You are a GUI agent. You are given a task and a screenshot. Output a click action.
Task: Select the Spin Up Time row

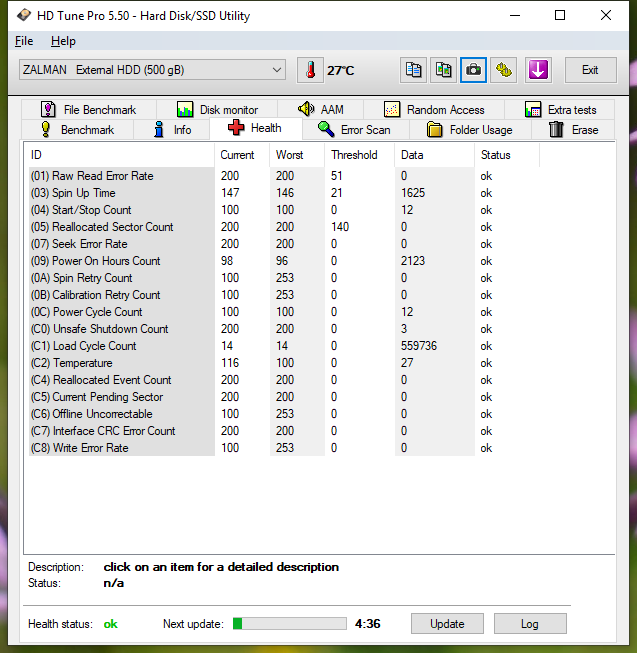tap(284, 193)
